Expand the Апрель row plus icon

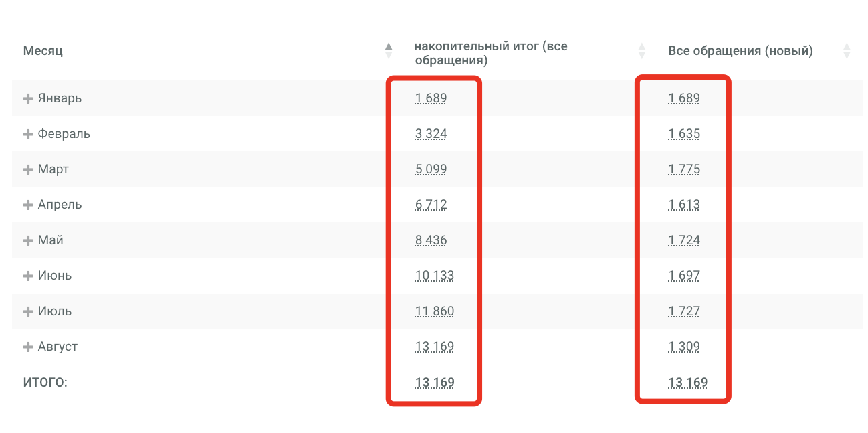coord(28,205)
